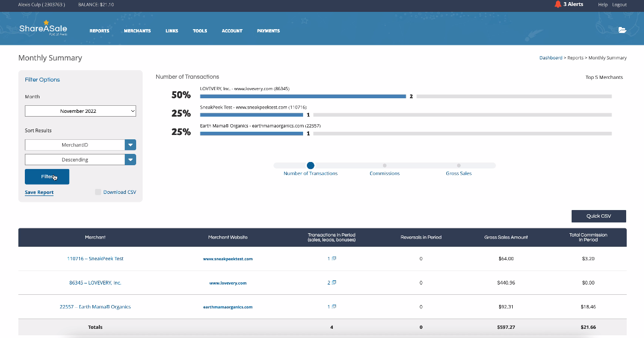Visit www.sneakpeektest.com website link
Image resolution: width=644 pixels, height=338 pixels.
point(228,259)
